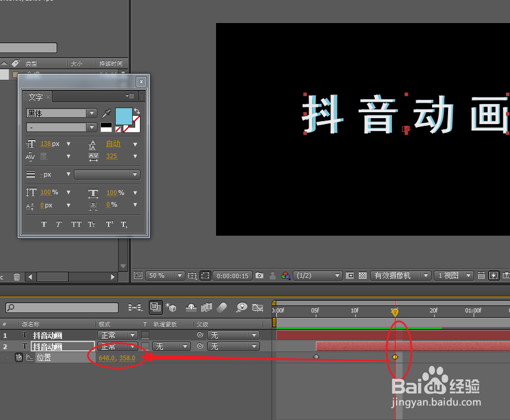Open the 有效摄像机 camera view dropdown

tap(401, 275)
